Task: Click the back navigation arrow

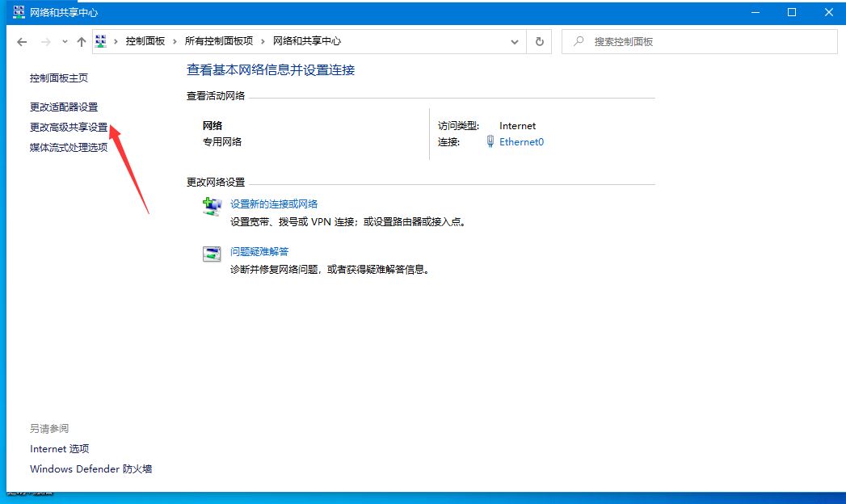Action: click(22, 40)
